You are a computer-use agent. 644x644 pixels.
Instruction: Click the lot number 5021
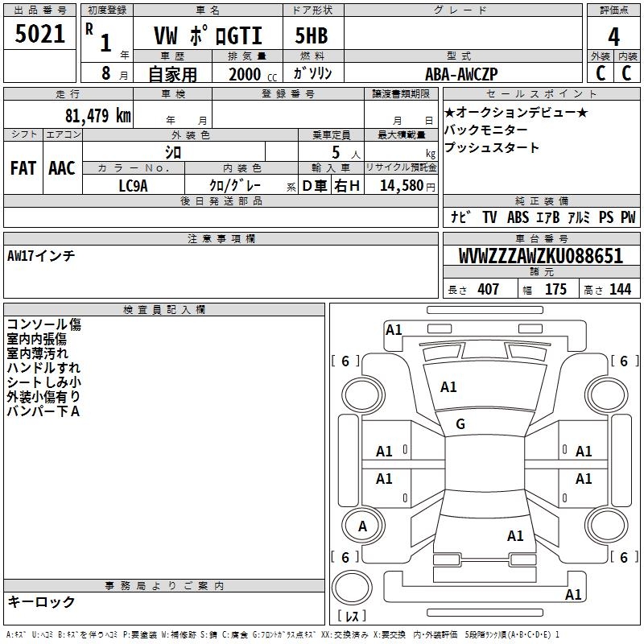[x=39, y=33]
